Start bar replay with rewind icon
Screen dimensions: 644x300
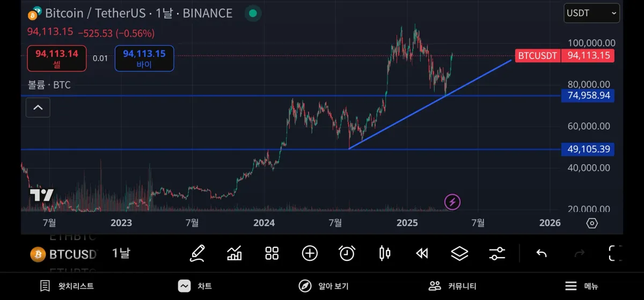(422, 253)
